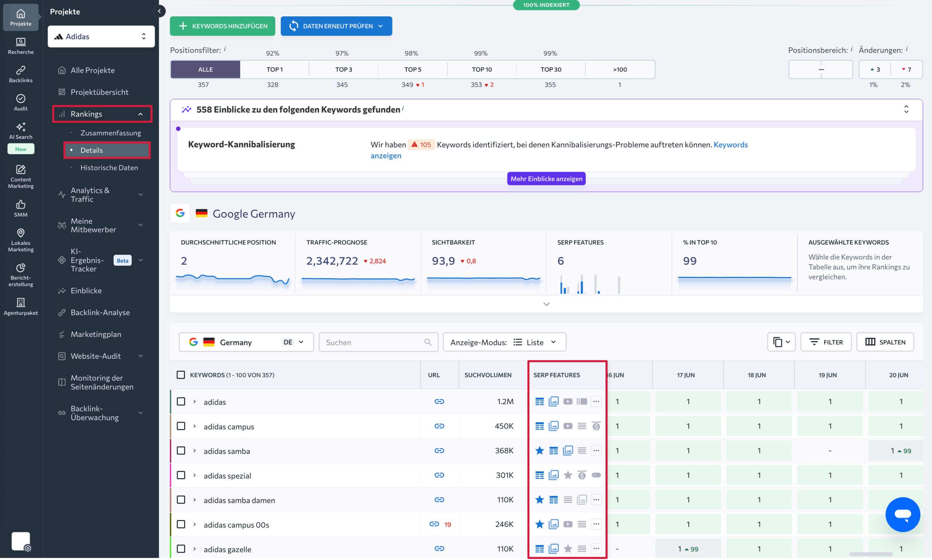Select the TOP 3 position filter

coord(344,69)
